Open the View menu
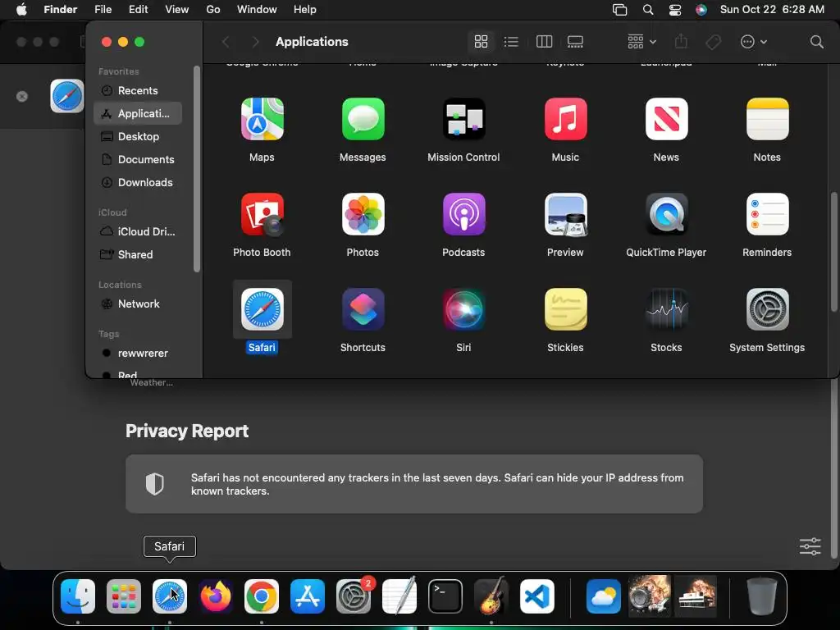This screenshot has width=840, height=630. [177, 10]
